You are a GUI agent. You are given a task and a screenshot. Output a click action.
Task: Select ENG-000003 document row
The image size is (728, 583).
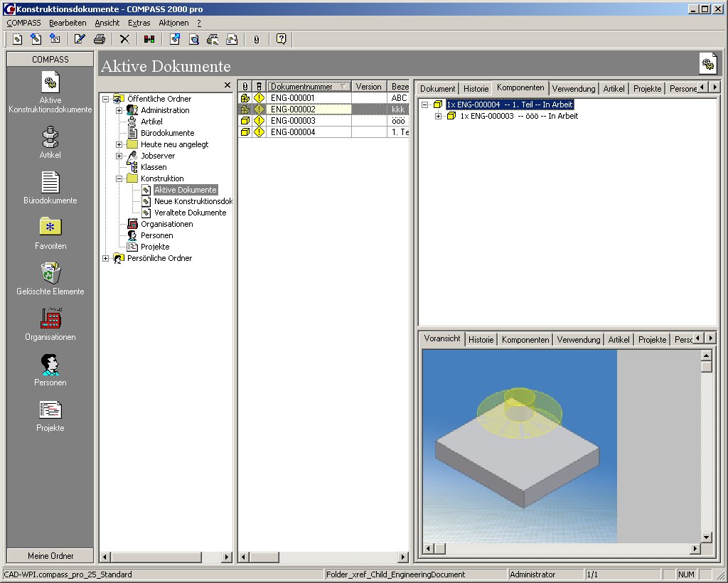click(323, 121)
